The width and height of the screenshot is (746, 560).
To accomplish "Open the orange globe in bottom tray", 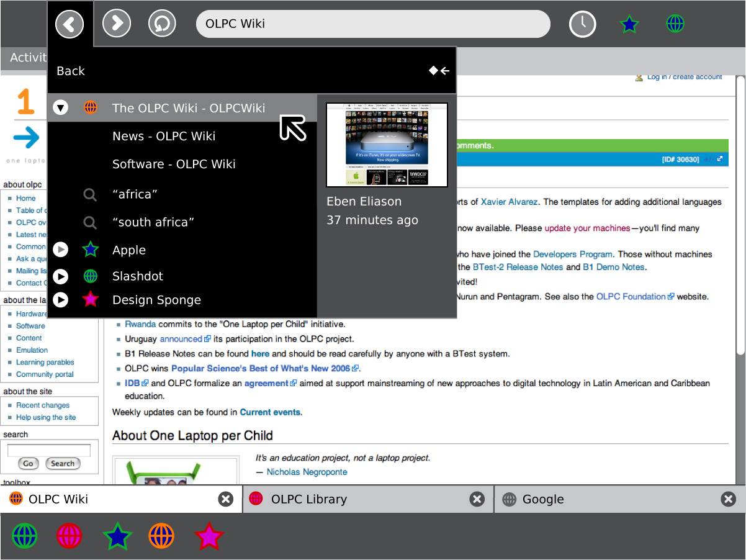I will [x=161, y=536].
